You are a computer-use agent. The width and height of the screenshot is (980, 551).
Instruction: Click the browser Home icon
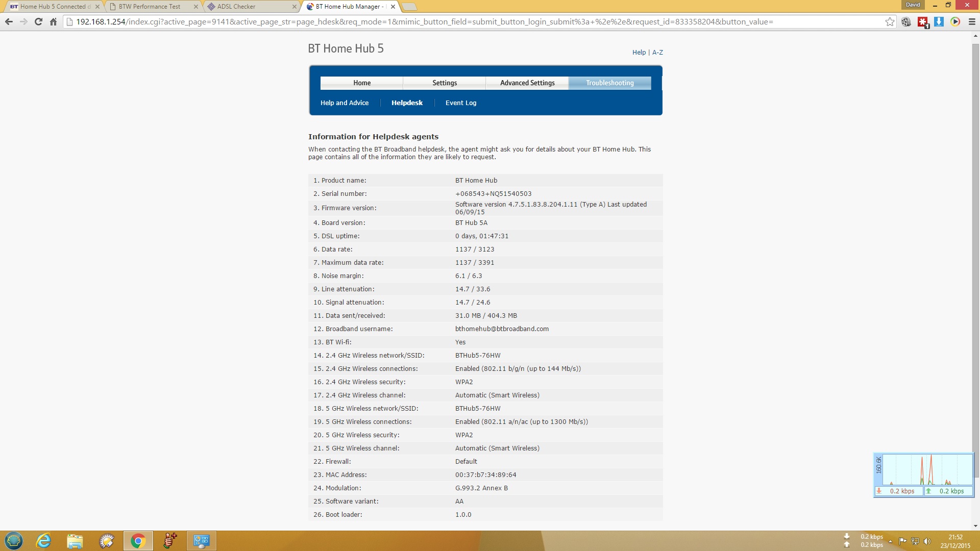point(53,22)
